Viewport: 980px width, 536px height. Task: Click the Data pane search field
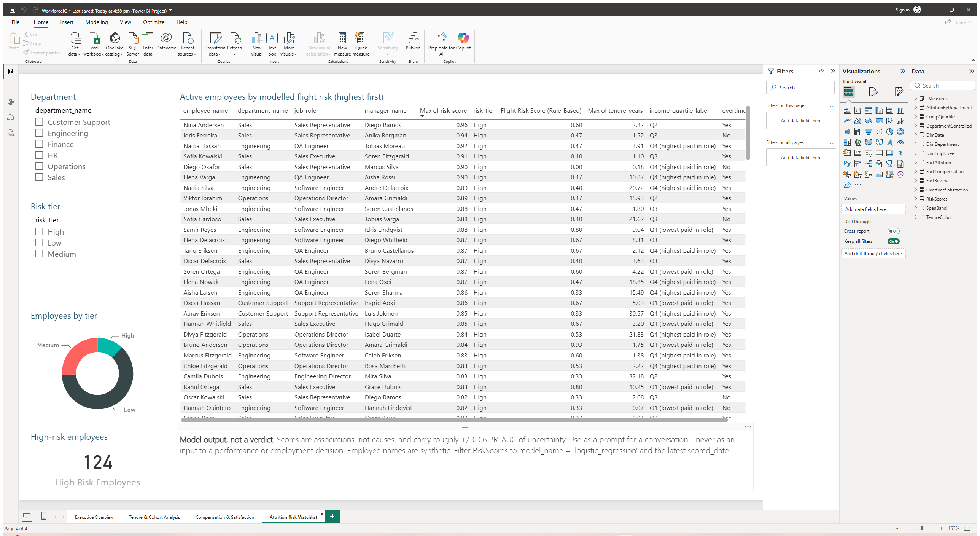tap(942, 86)
